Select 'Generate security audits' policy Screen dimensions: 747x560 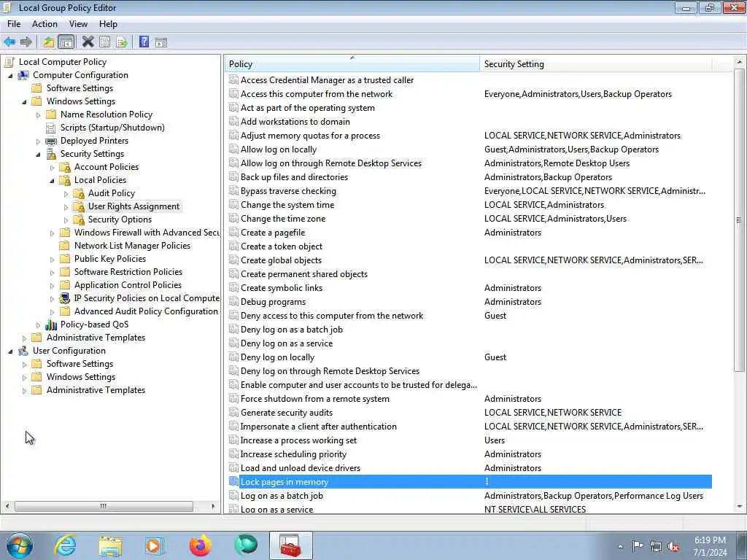(x=286, y=413)
